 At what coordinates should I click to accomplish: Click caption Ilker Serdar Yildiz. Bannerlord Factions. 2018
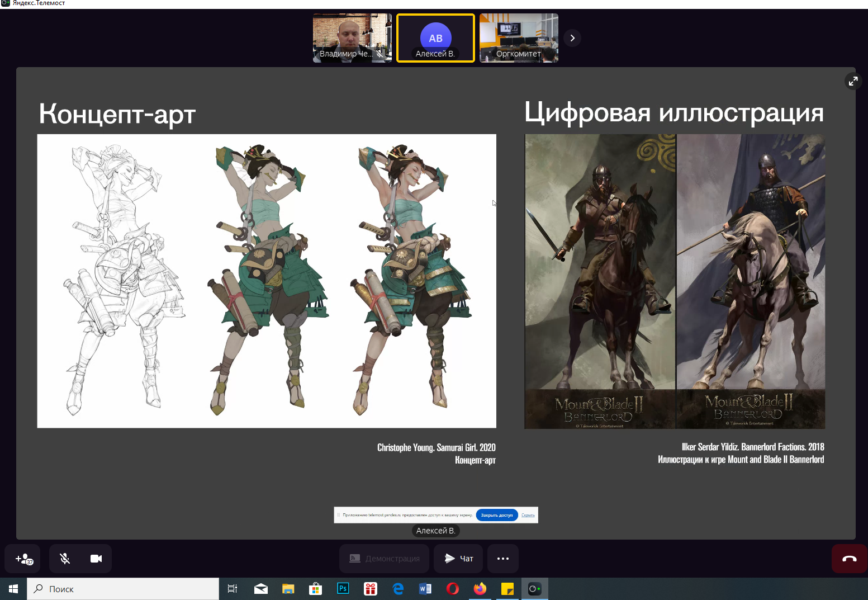coord(753,447)
